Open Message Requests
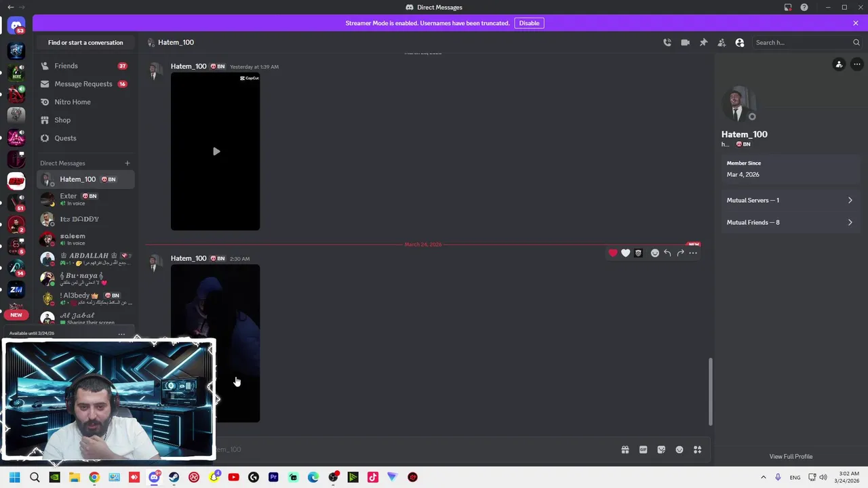The width and height of the screenshot is (868, 488). (85, 84)
